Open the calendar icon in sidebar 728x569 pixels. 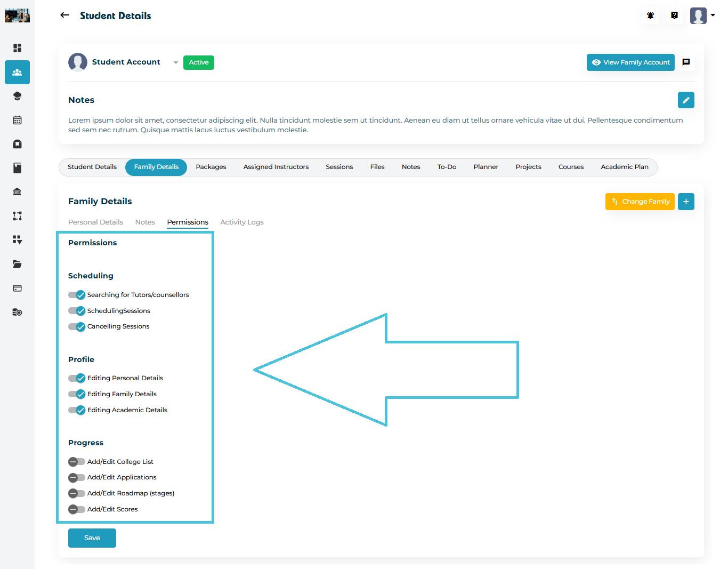(x=17, y=120)
